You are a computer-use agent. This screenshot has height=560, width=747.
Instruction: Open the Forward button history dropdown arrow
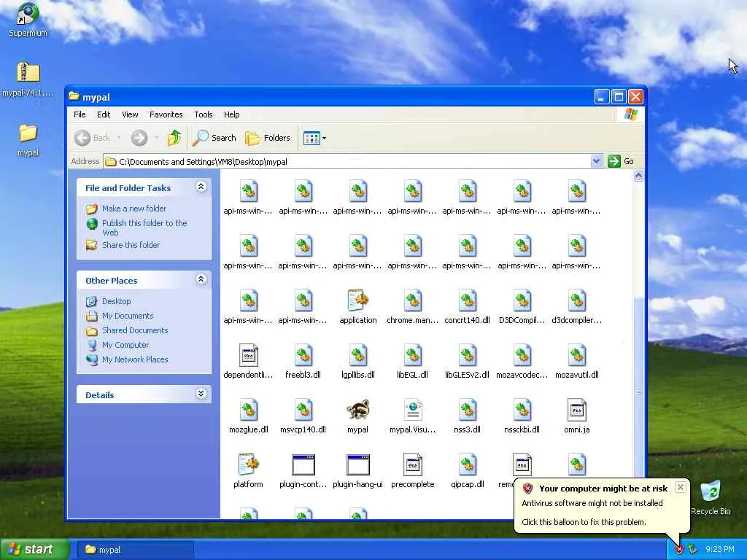click(156, 138)
